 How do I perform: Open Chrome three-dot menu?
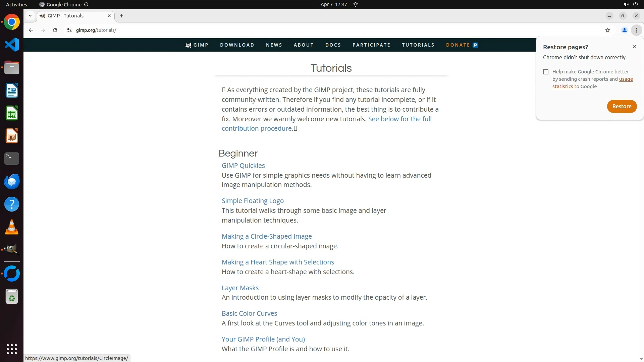(x=636, y=30)
